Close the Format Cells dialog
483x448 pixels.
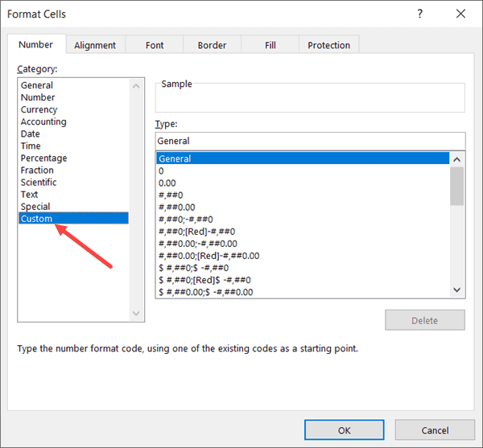point(460,14)
